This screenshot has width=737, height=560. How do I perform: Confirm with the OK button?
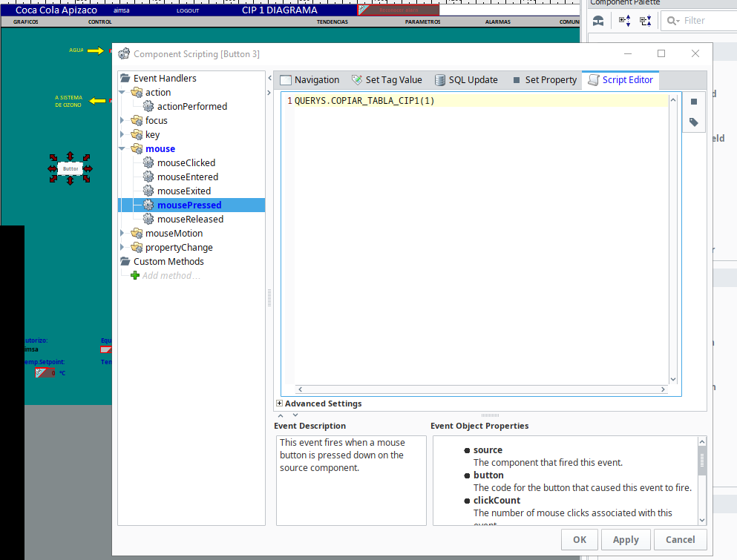580,540
